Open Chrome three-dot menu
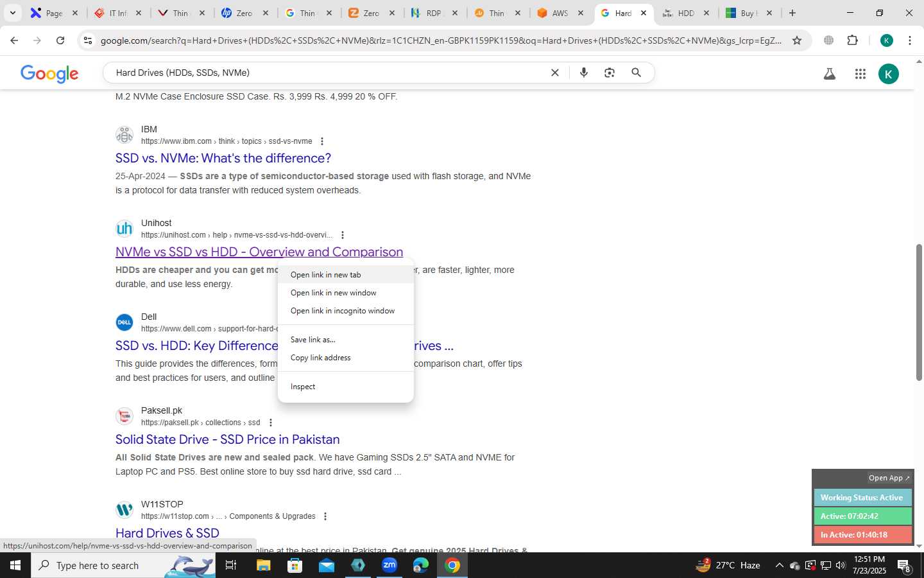924x578 pixels. (910, 40)
